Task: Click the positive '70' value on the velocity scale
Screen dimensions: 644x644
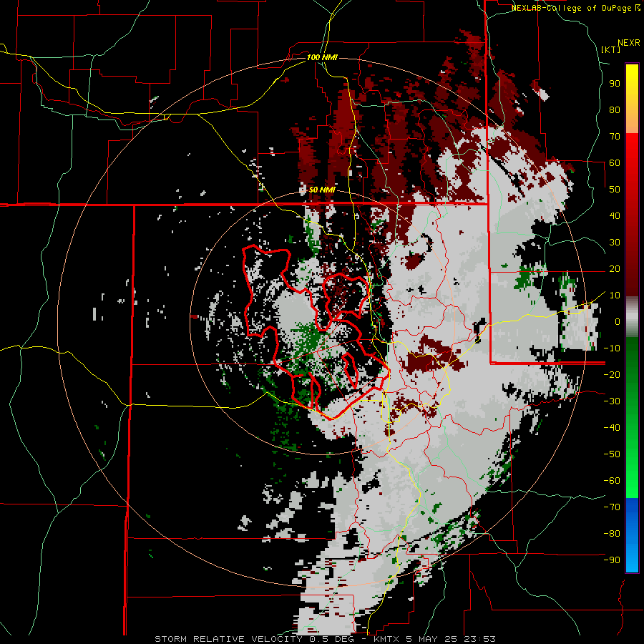Action: click(615, 137)
